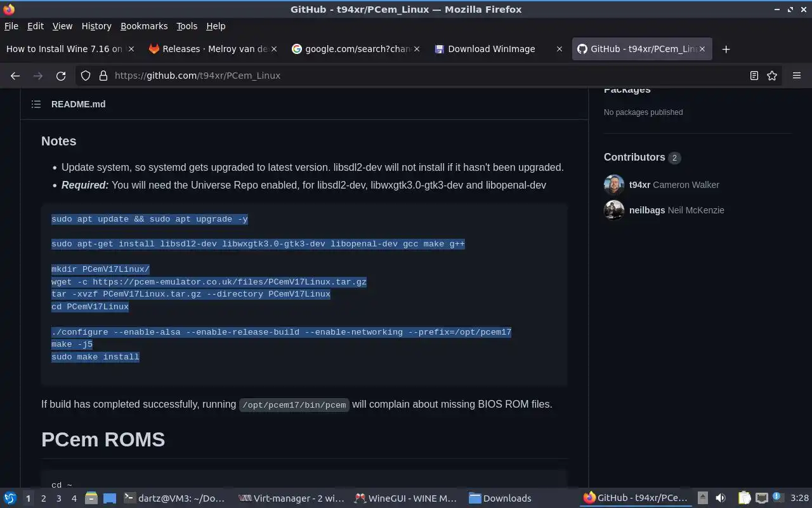This screenshot has height=508, width=812.
Task: Click the file manager taskbar launcher icon
Action: click(91, 498)
